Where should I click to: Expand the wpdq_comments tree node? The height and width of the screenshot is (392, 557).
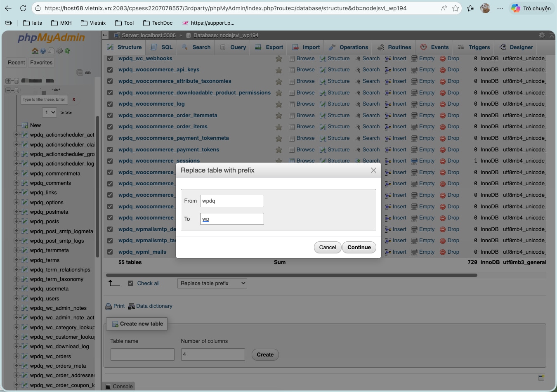point(17,183)
